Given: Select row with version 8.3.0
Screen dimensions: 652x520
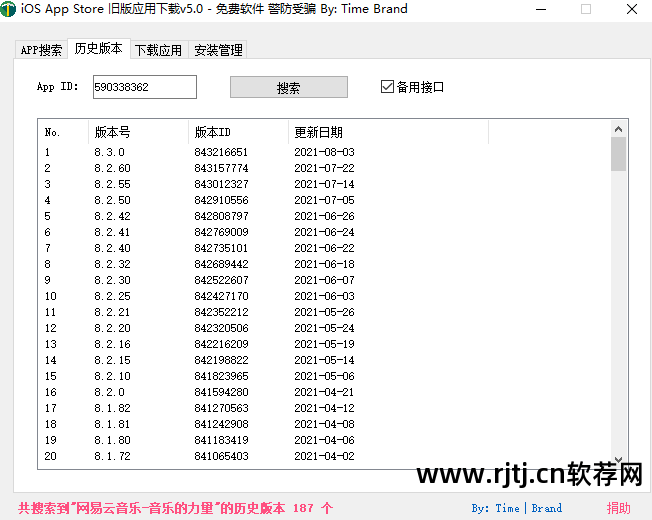Looking at the screenshot, I should tap(324, 152).
